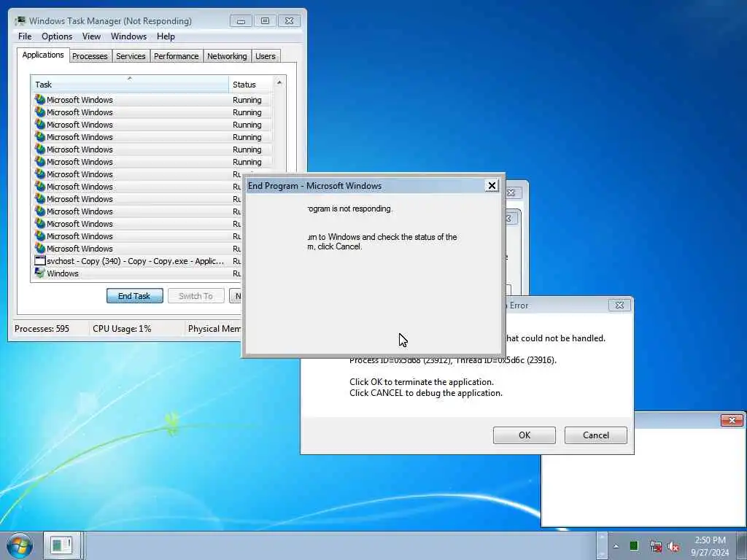
Task: Click the 'click Cancel' text in End Program dialog
Action: pos(338,246)
